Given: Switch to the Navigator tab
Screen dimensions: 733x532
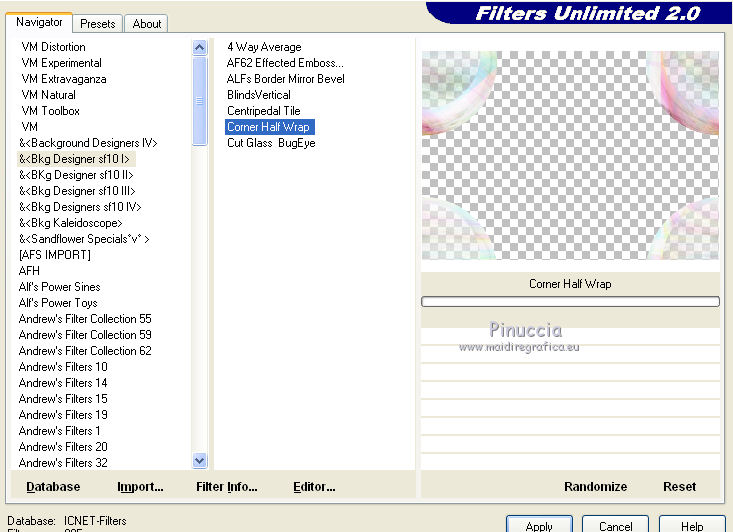Looking at the screenshot, I should [x=39, y=22].
